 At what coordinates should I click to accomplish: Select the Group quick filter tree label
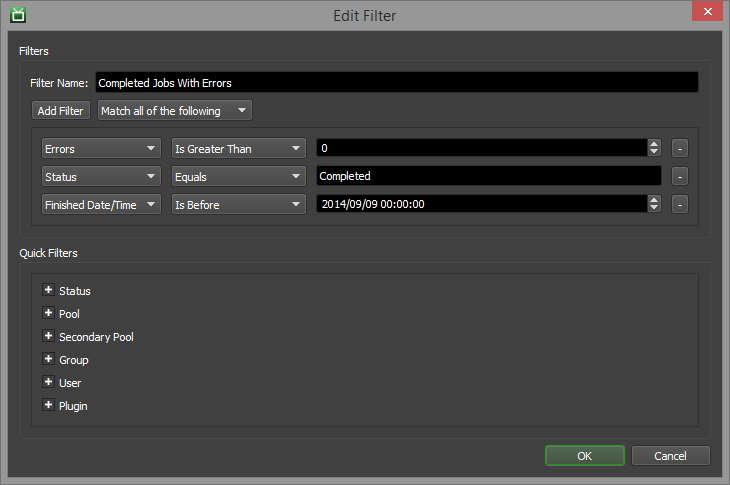click(74, 360)
